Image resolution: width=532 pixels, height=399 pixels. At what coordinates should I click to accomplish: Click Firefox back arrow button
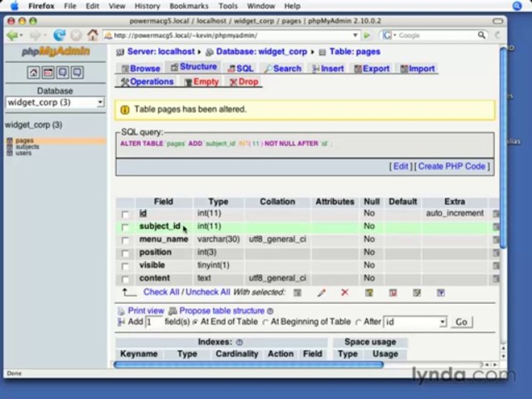click(x=12, y=35)
